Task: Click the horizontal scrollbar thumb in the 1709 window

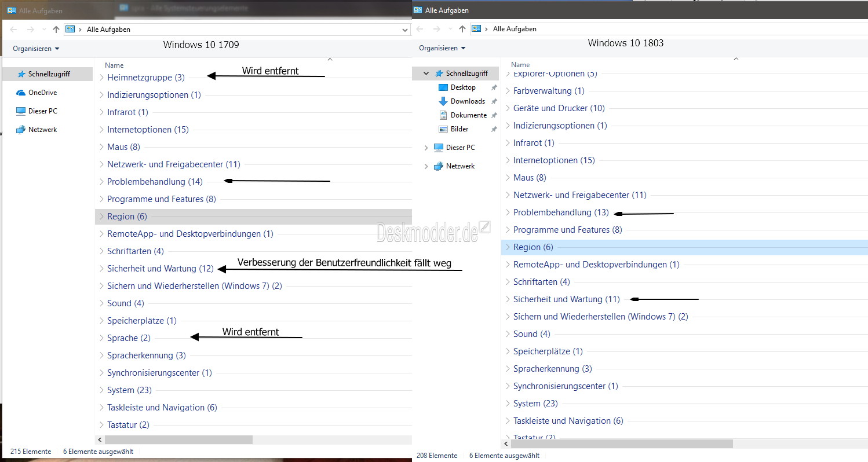Action: [x=178, y=440]
